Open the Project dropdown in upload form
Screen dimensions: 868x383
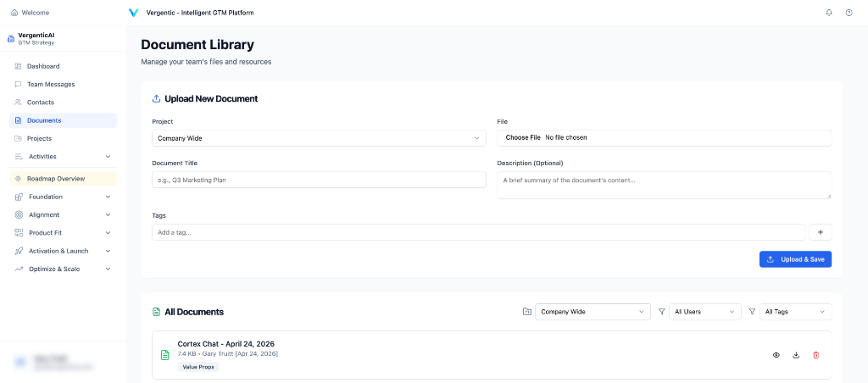[319, 138]
